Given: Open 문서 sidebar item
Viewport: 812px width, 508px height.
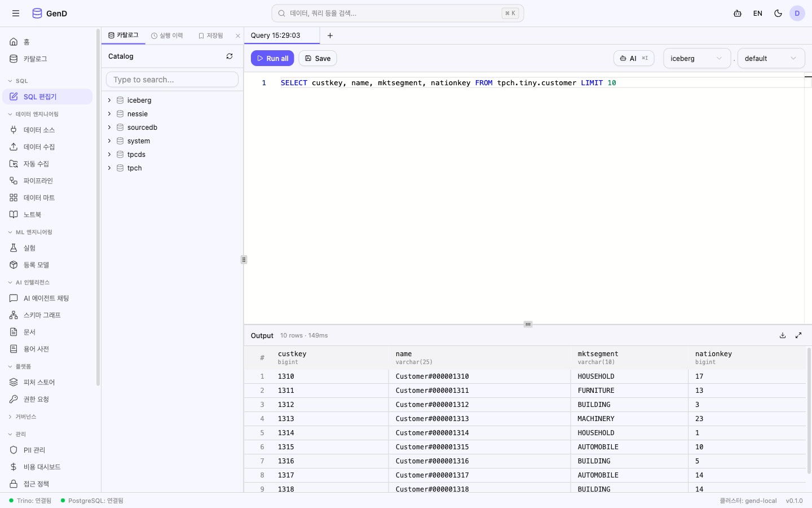Looking at the screenshot, I should (47, 332).
